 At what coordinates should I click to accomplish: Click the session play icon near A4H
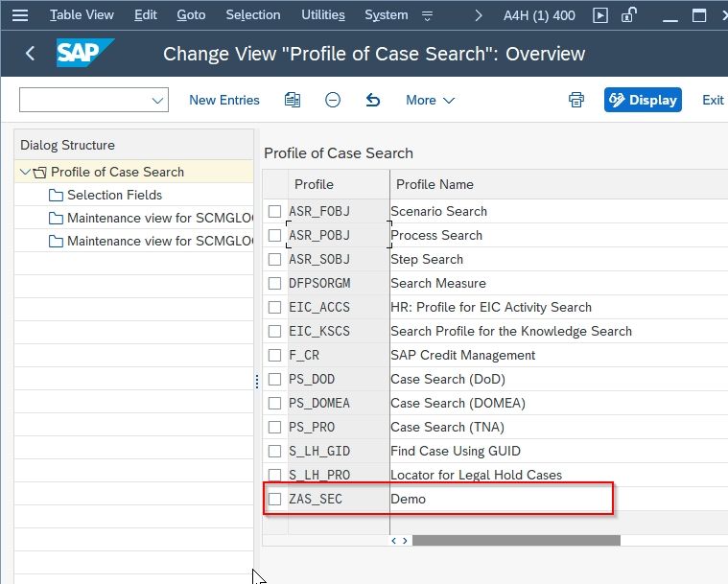pos(600,15)
